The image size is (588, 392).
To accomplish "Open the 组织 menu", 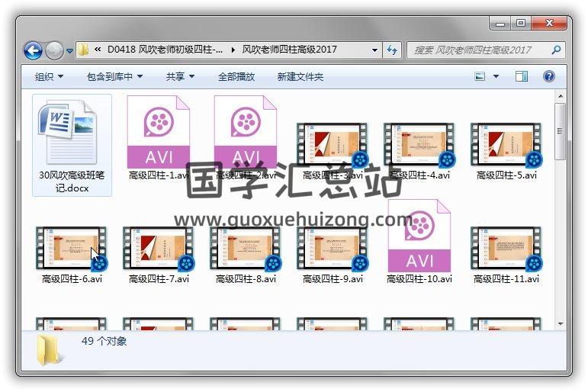I will 49,76.
